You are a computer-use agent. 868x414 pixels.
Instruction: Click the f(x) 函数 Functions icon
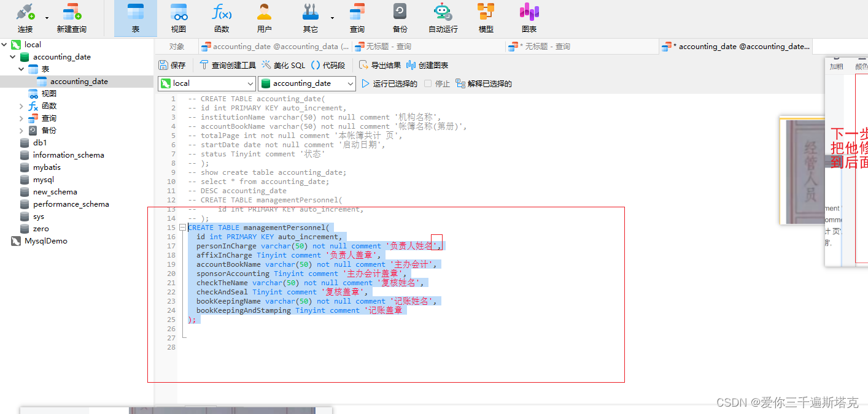pos(222,18)
